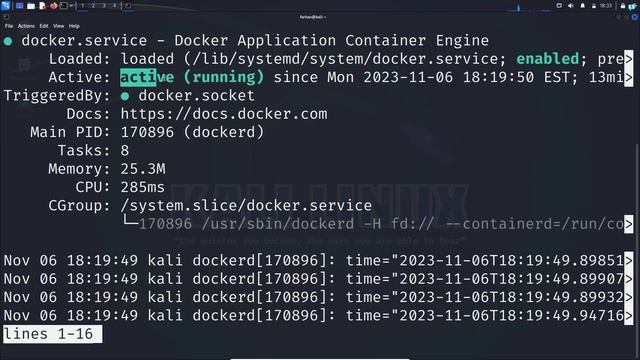
Task: Open the file manager folder icon in panel
Action: tap(31, 6)
